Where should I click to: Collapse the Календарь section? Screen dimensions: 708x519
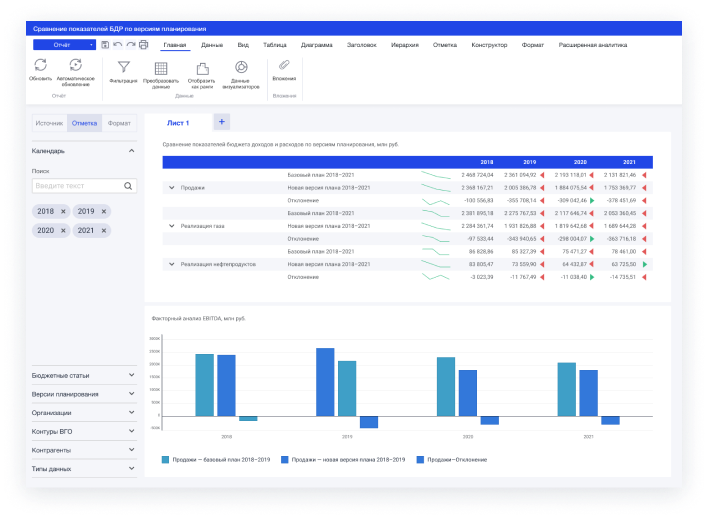[131, 151]
